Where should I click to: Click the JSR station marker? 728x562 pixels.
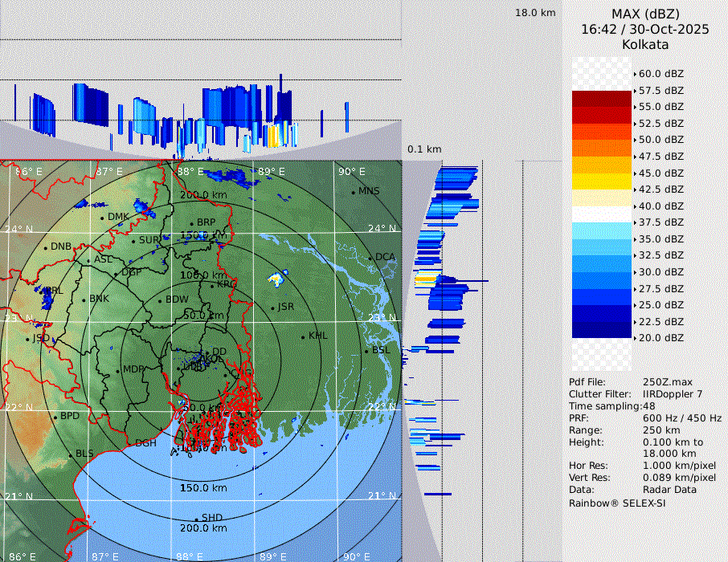coord(273,307)
